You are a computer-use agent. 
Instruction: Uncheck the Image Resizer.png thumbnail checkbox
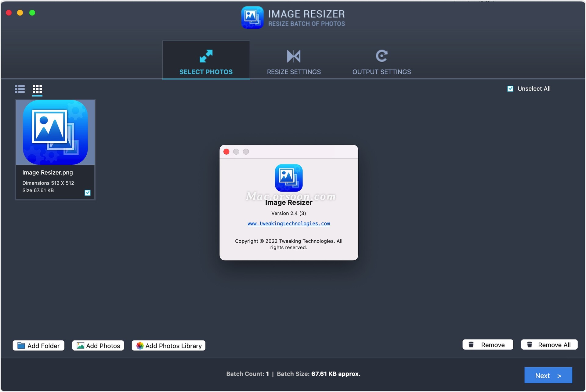coord(88,193)
